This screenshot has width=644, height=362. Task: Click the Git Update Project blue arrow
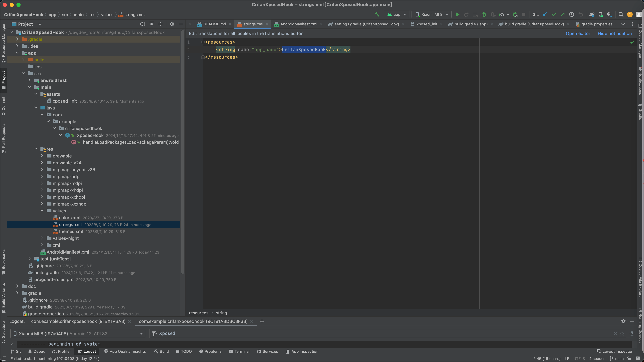tap(545, 15)
